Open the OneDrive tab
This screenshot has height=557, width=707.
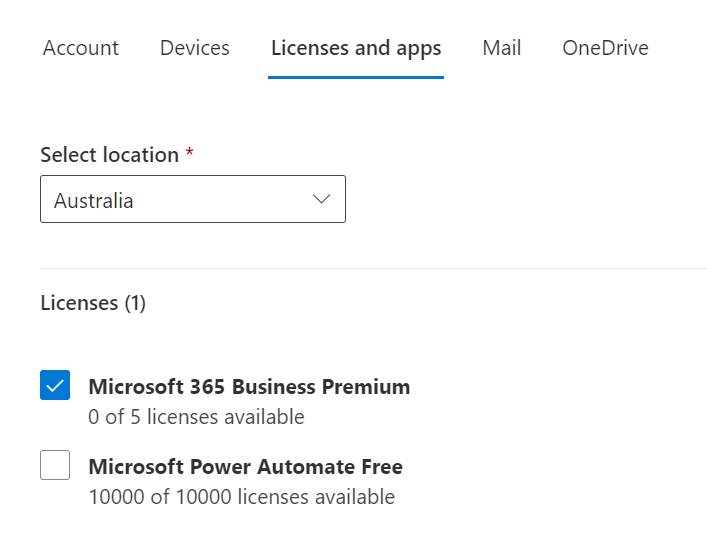tap(605, 48)
